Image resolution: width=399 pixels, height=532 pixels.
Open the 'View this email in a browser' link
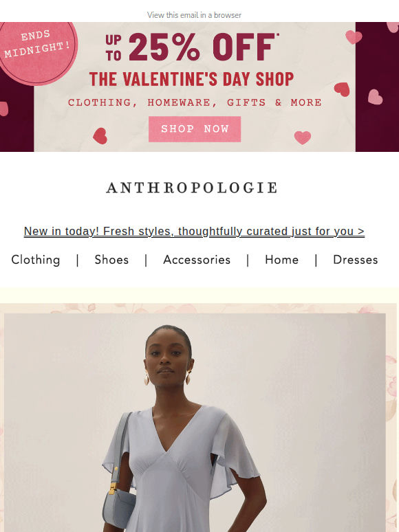click(x=194, y=15)
